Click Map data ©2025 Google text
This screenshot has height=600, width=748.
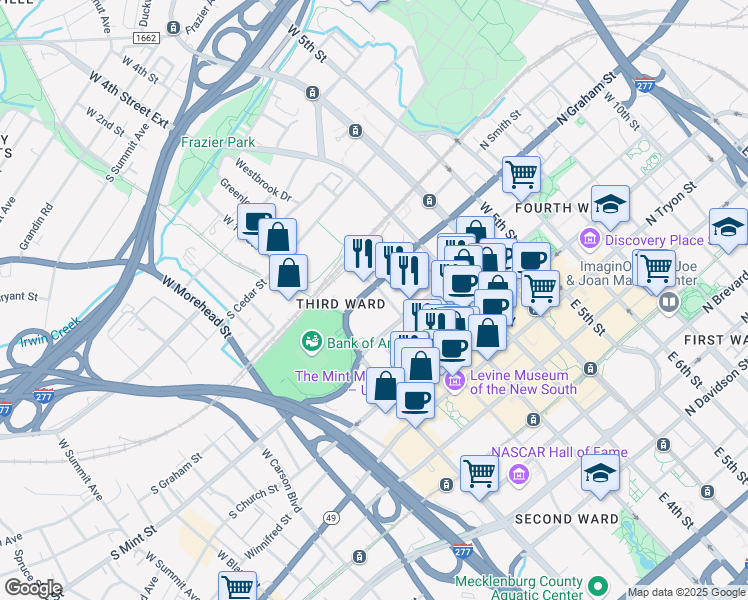coord(687,592)
